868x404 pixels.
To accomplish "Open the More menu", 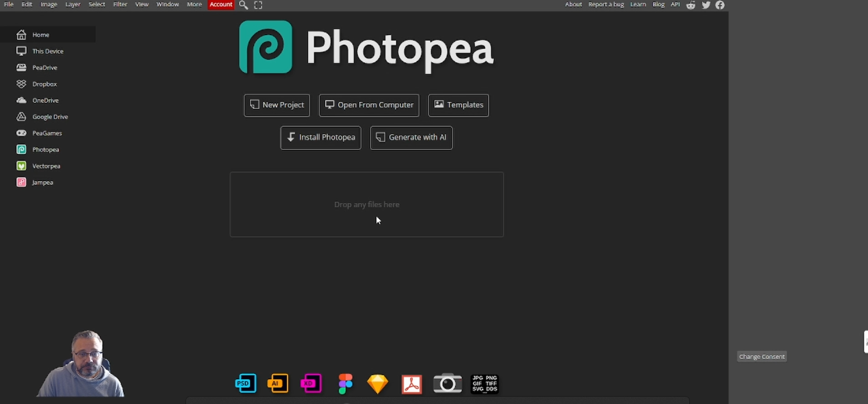I will [x=194, y=4].
